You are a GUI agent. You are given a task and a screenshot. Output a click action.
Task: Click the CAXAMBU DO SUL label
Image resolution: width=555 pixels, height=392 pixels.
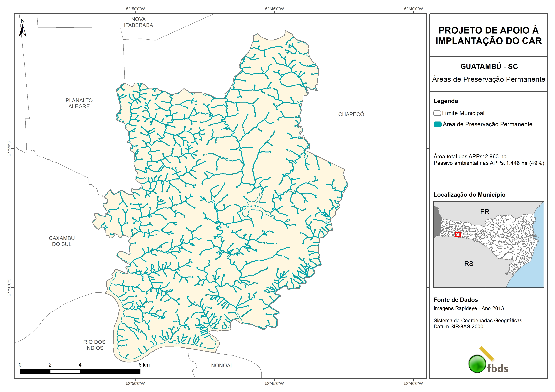[x=62, y=241]
